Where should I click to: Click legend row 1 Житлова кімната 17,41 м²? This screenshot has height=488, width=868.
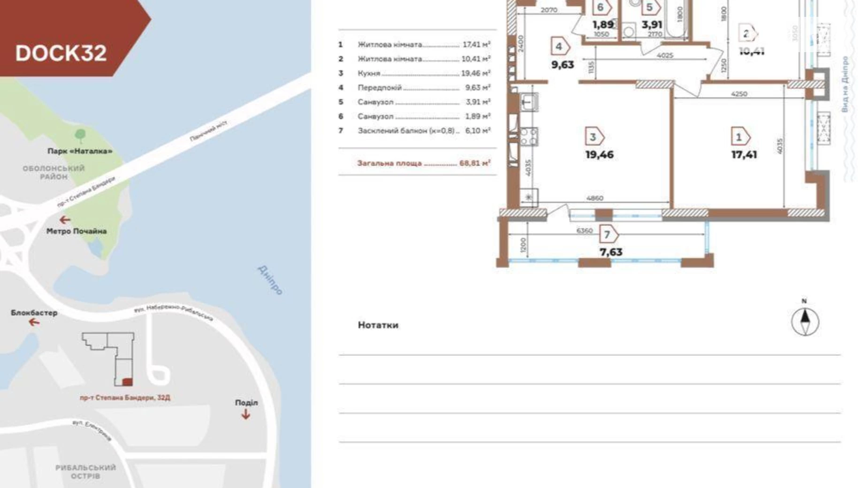pyautogui.click(x=415, y=45)
